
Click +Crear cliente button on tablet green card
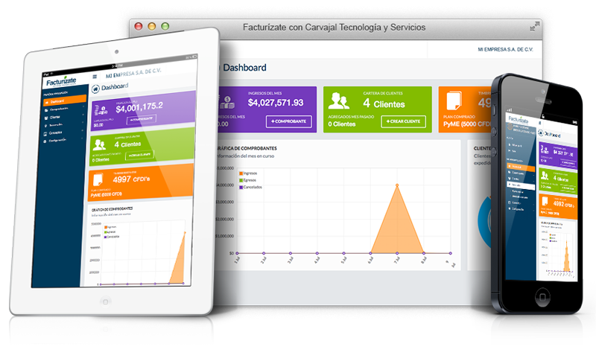tap(139, 155)
